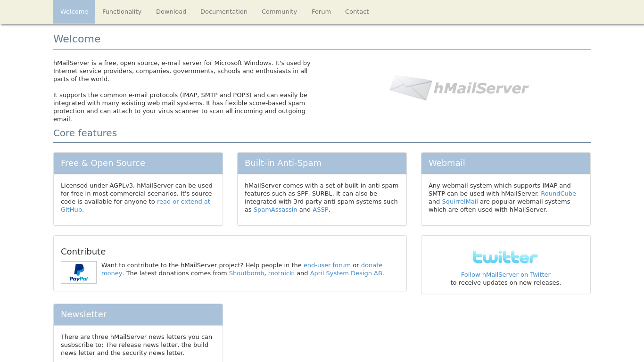Screen dimensions: 644x362
Task: Click 'to receive updates on new releases.' text
Action: click(x=505, y=283)
